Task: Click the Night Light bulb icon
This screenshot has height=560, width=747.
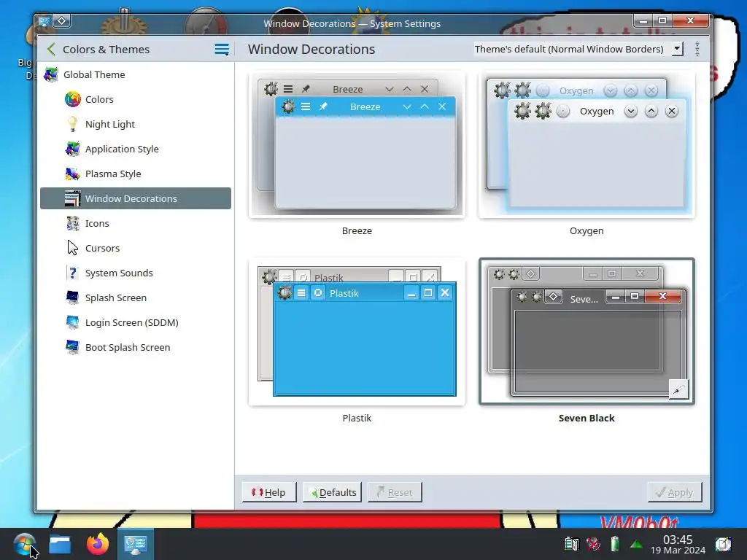Action: pos(72,124)
